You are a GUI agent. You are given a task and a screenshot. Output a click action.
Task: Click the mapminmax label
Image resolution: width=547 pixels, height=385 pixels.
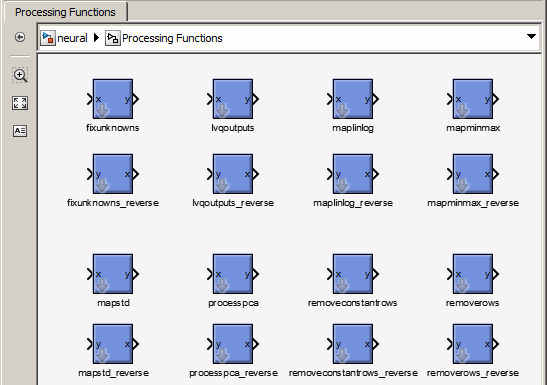pyautogui.click(x=473, y=128)
